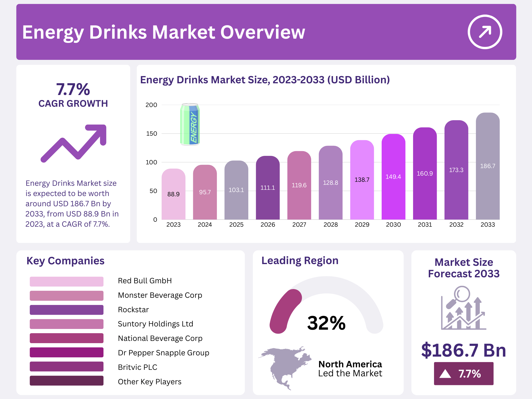532x399 pixels.
Task: Click the Rockstar legend color swatch
Action: [67, 310]
